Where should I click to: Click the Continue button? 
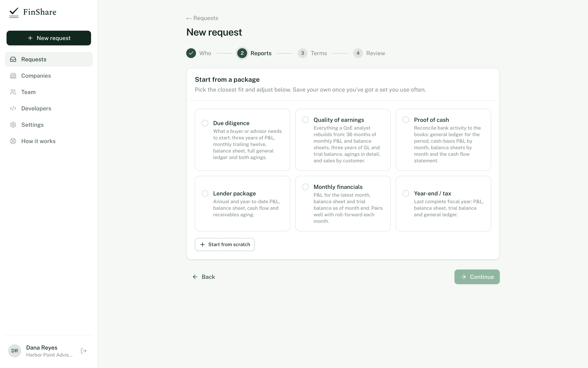(477, 277)
